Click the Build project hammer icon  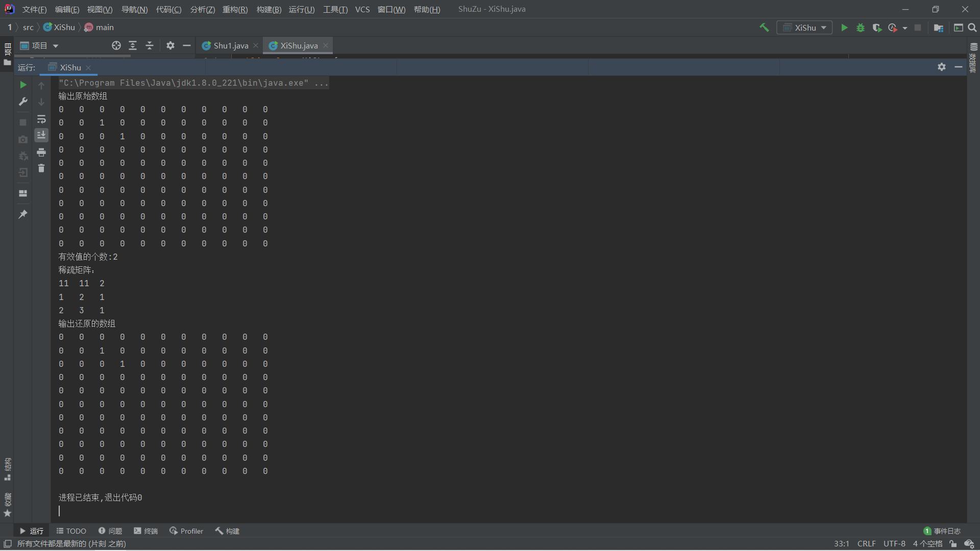(764, 28)
